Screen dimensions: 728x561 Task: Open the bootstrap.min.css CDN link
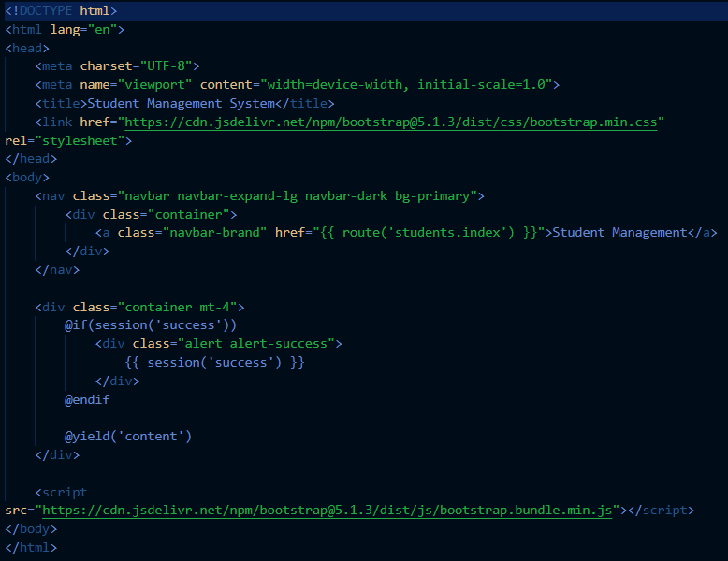click(391, 122)
